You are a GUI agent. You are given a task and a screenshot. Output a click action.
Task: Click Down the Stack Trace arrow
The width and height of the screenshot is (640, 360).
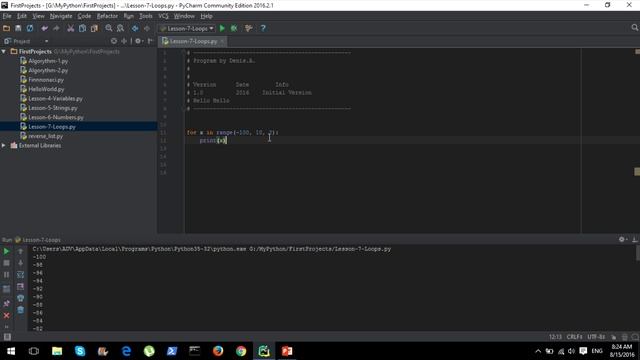click(x=20, y=263)
